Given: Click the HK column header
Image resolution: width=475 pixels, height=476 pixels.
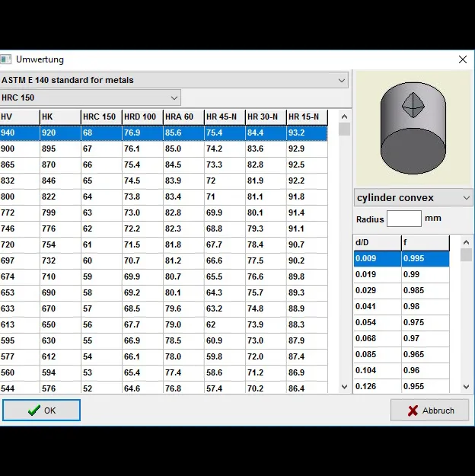Looking at the screenshot, I should [59, 117].
